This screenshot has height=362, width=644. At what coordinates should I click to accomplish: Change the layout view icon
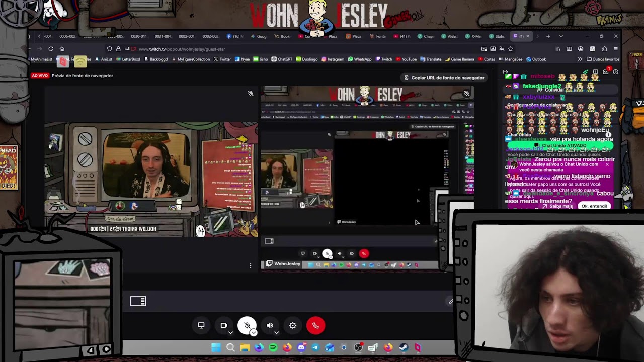138,301
